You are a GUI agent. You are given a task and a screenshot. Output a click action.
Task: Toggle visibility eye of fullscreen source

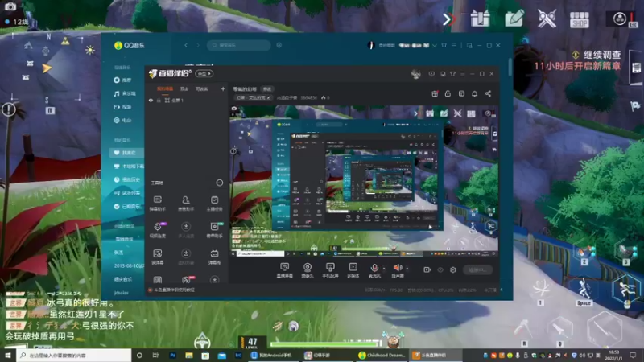click(x=151, y=100)
